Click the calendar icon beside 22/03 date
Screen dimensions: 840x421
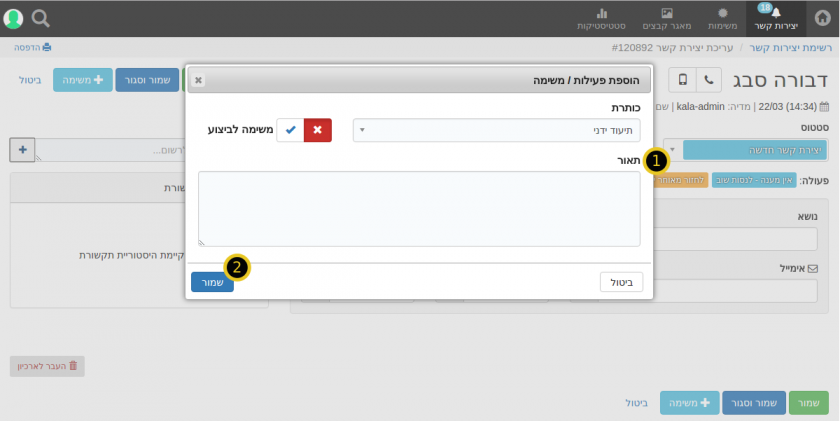(824, 107)
